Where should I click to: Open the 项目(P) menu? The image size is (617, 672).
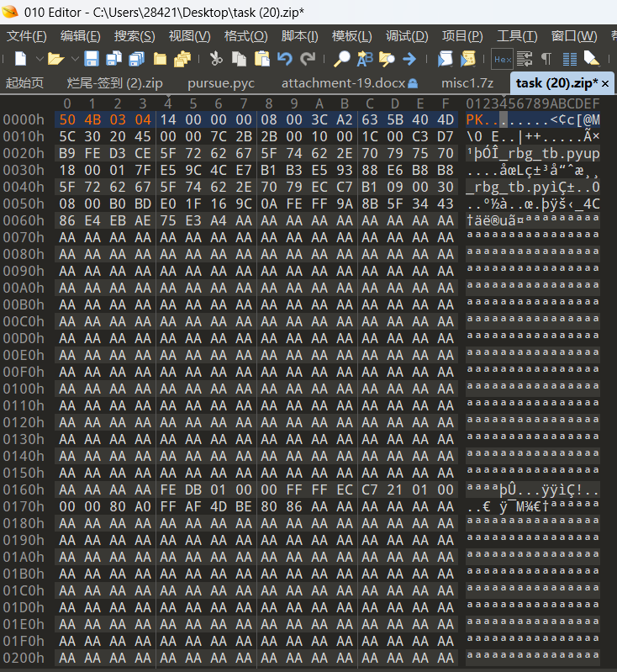click(x=462, y=36)
